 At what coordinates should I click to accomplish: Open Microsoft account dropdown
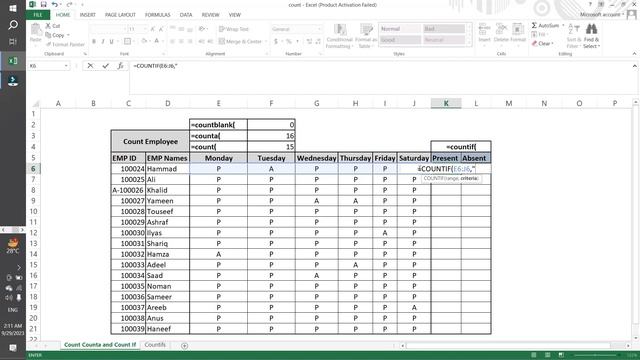[602, 15]
